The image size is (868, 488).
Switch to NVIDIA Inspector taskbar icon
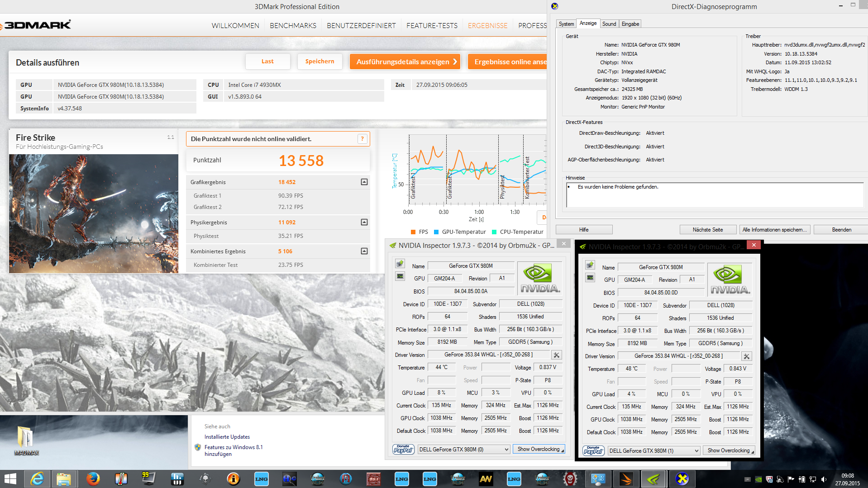coord(654,479)
